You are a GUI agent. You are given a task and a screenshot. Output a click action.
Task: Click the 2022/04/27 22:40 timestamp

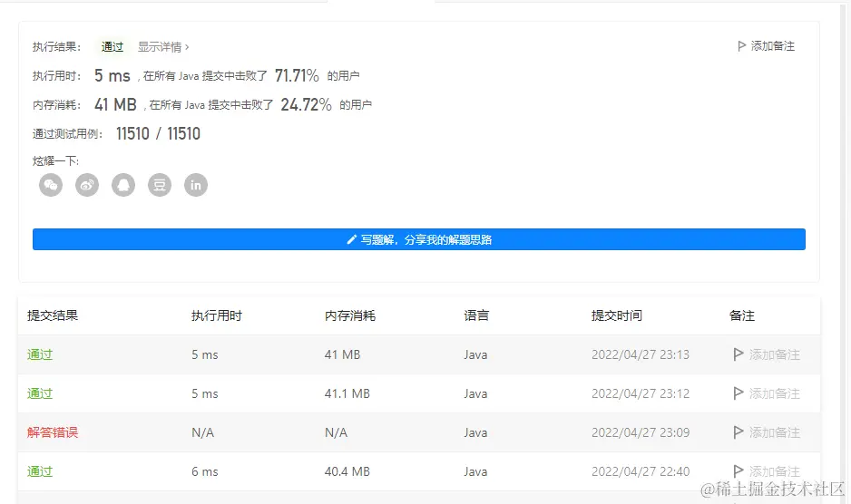[x=641, y=471]
